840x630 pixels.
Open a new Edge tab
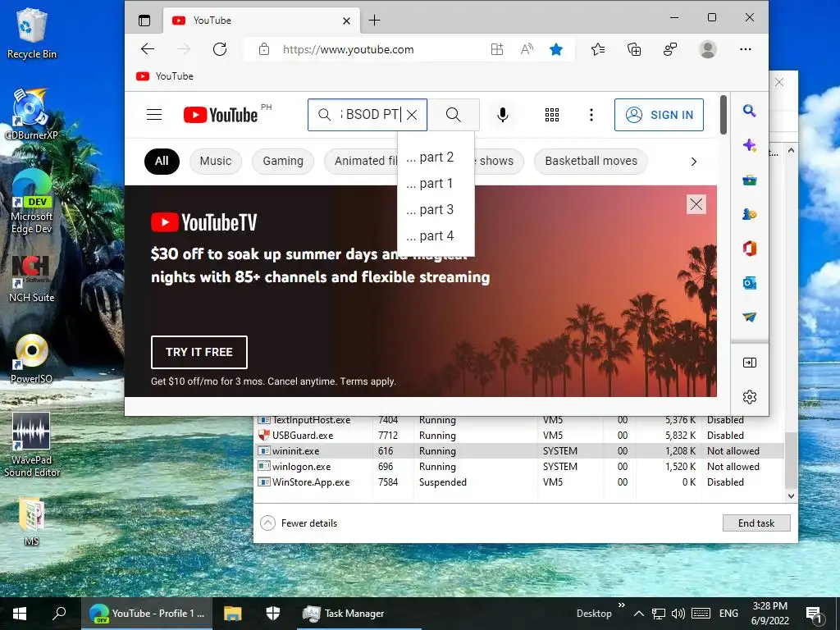coord(374,21)
